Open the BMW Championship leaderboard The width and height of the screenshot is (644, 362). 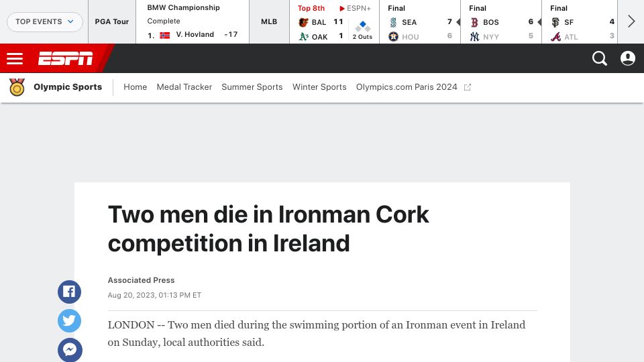coord(193,21)
